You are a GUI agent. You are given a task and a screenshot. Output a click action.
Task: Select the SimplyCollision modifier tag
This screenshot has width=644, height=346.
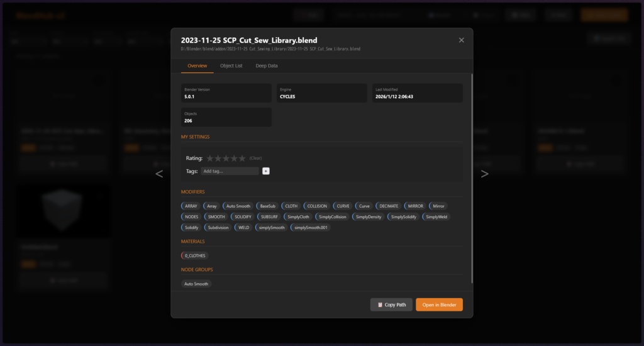pos(332,216)
